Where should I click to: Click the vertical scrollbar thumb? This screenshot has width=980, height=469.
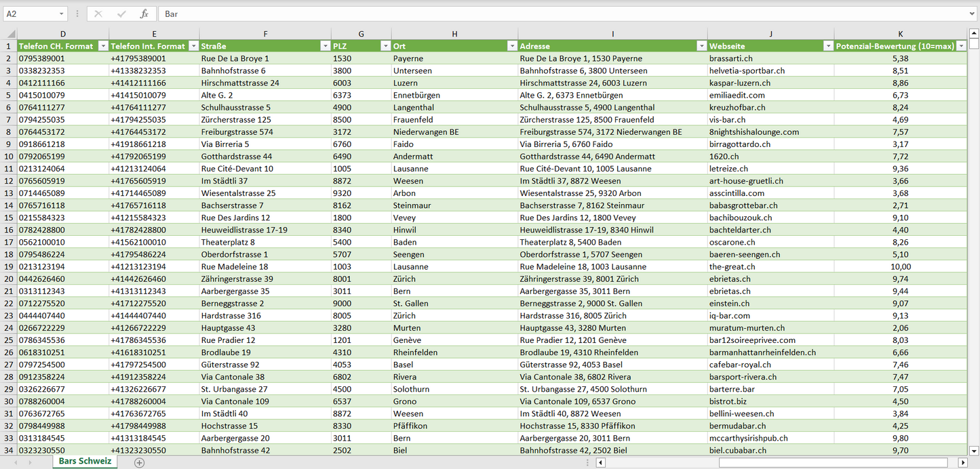point(974,44)
